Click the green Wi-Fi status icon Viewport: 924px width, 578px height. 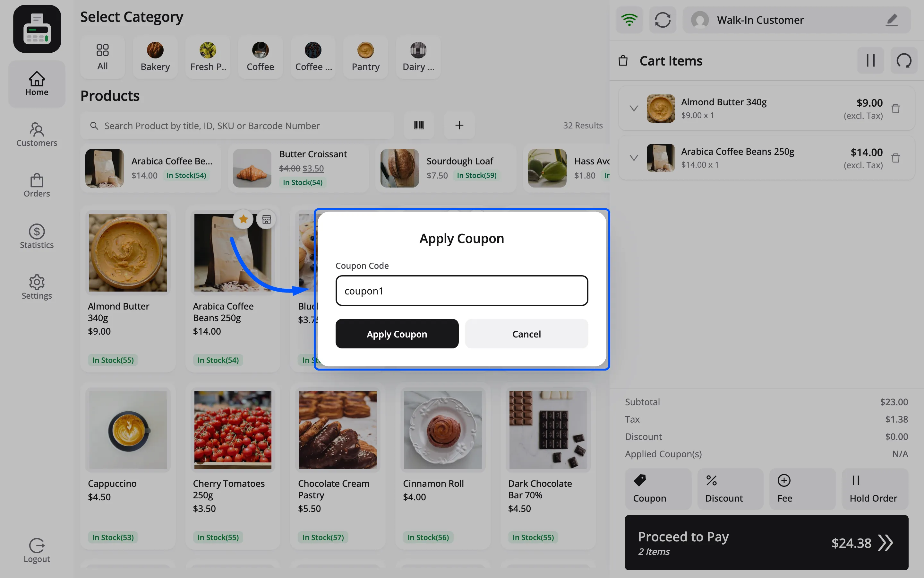[x=629, y=20]
